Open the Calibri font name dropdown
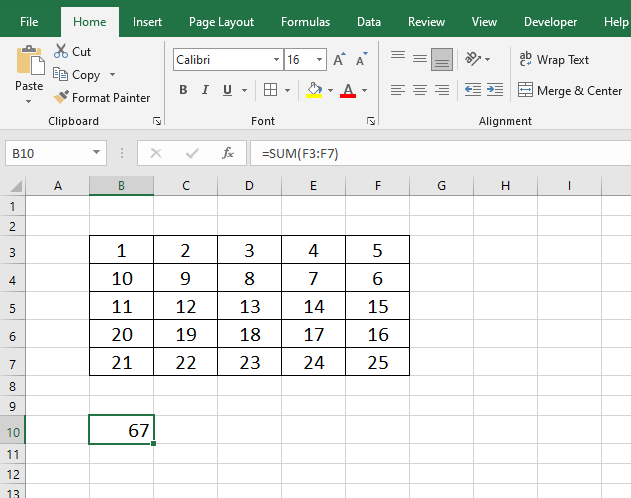 [x=274, y=60]
